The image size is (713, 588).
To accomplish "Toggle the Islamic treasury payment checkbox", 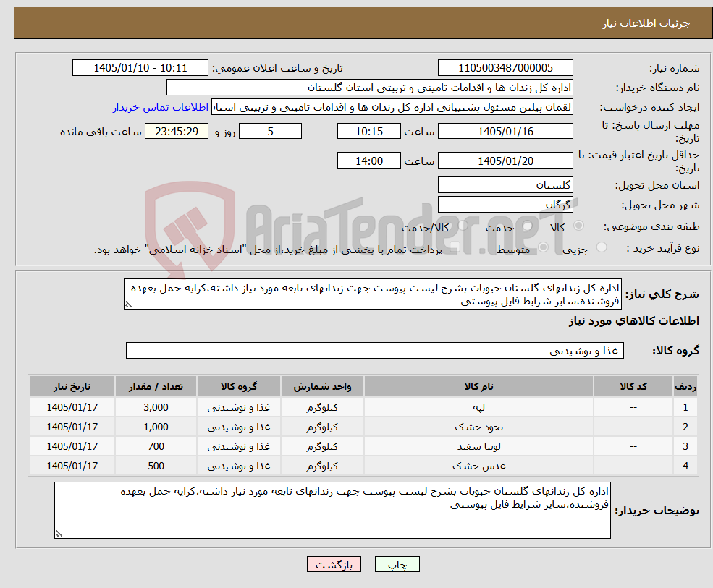I will [x=455, y=247].
